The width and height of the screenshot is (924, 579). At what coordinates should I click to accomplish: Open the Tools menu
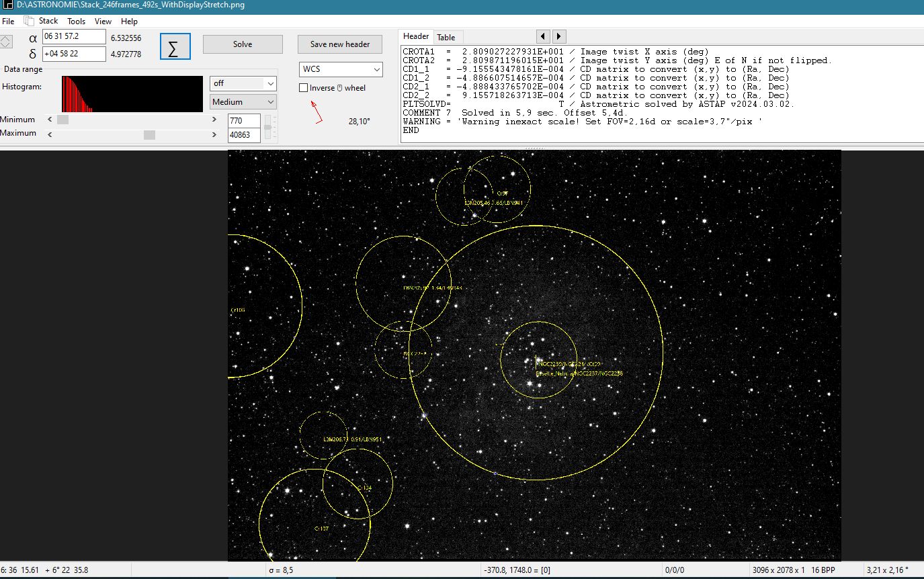76,21
